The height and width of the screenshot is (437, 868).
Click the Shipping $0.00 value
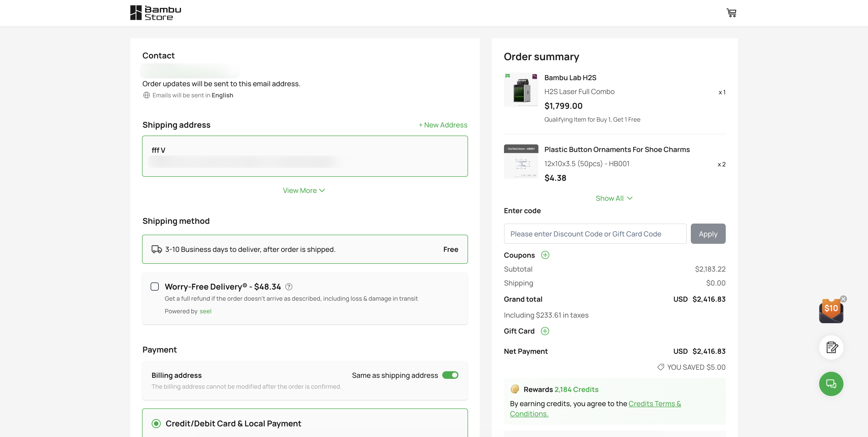[716, 283]
